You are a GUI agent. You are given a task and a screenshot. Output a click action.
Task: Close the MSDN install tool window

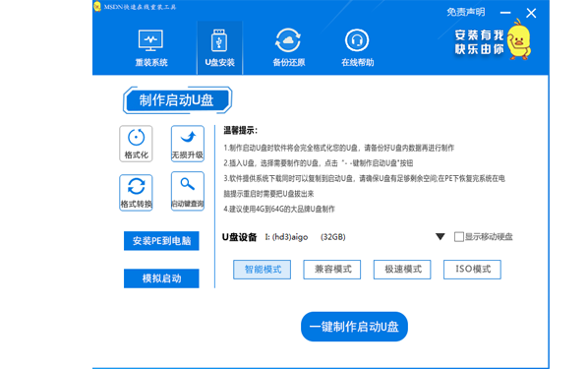tap(531, 13)
